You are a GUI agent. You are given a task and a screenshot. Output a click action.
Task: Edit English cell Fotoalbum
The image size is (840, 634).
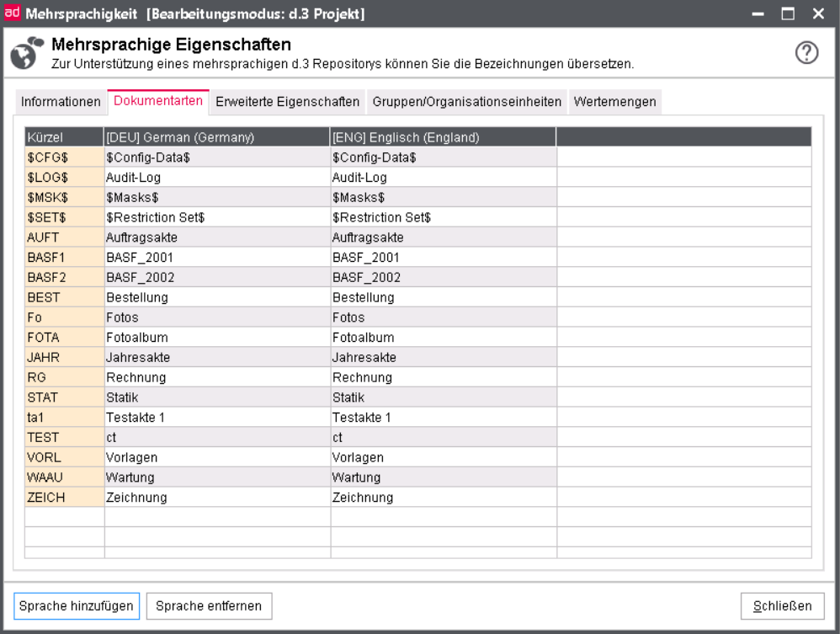point(444,338)
